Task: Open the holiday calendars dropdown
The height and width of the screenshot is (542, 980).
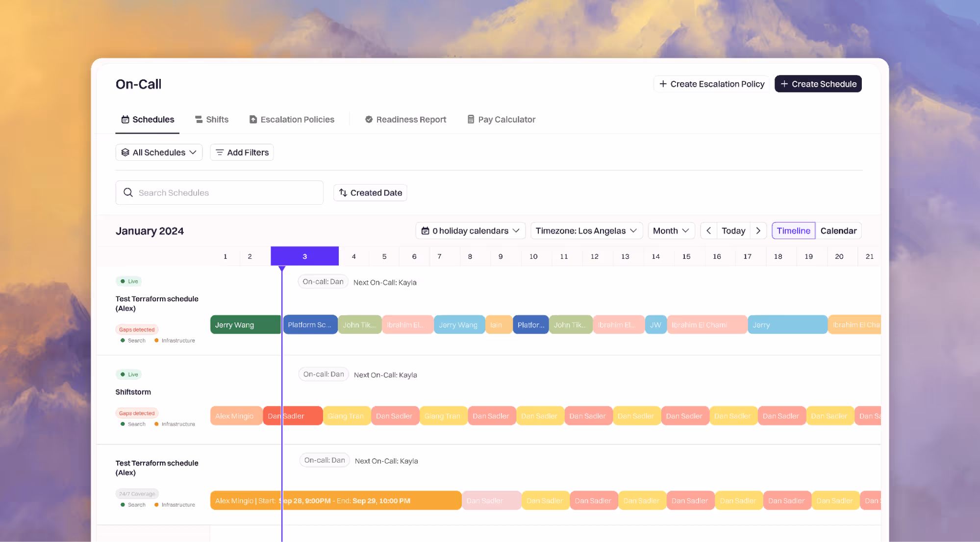Action: 470,231
